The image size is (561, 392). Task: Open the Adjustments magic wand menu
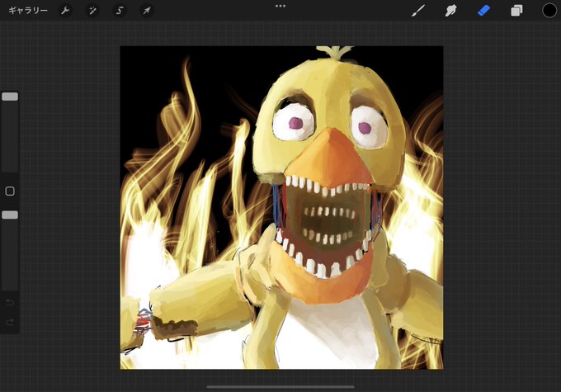(x=92, y=11)
